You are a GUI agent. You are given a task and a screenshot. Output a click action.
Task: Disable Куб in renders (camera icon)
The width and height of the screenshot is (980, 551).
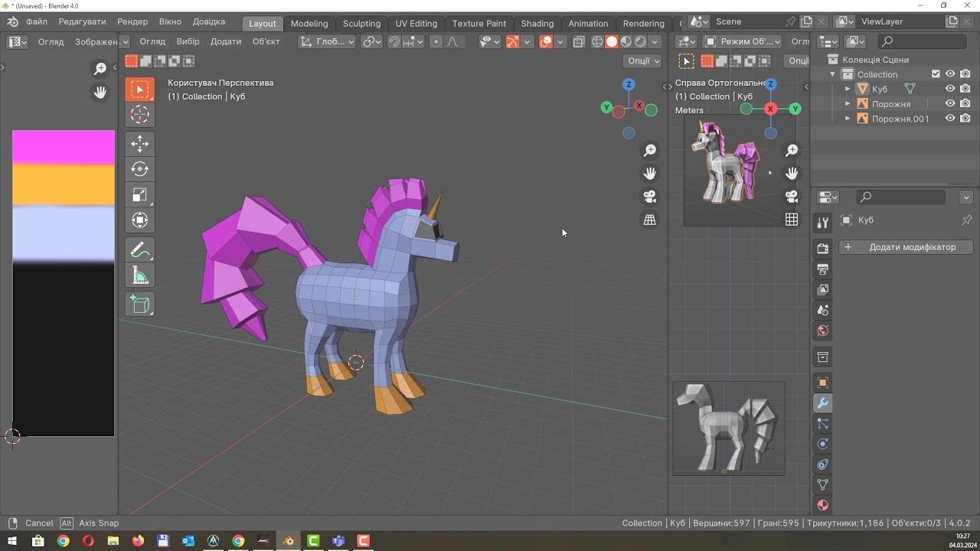(x=965, y=89)
